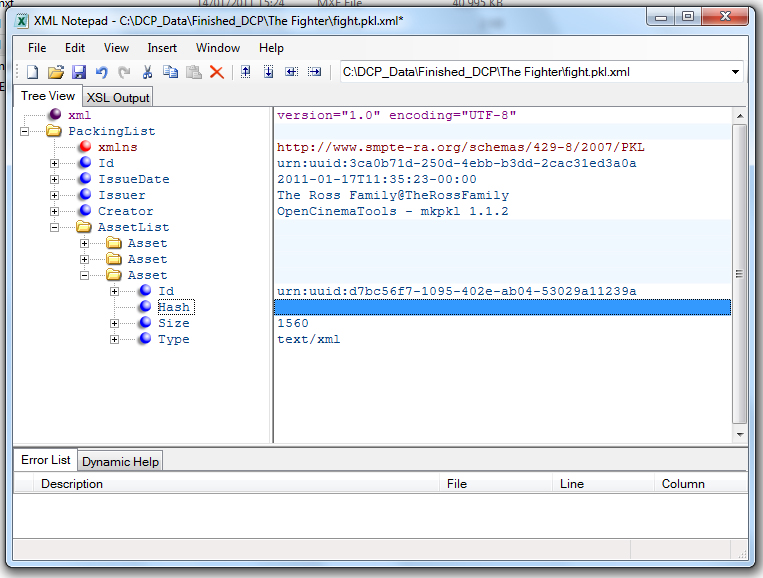Copy the node with the Copy icon
This screenshot has height=578, width=763.
[170, 72]
